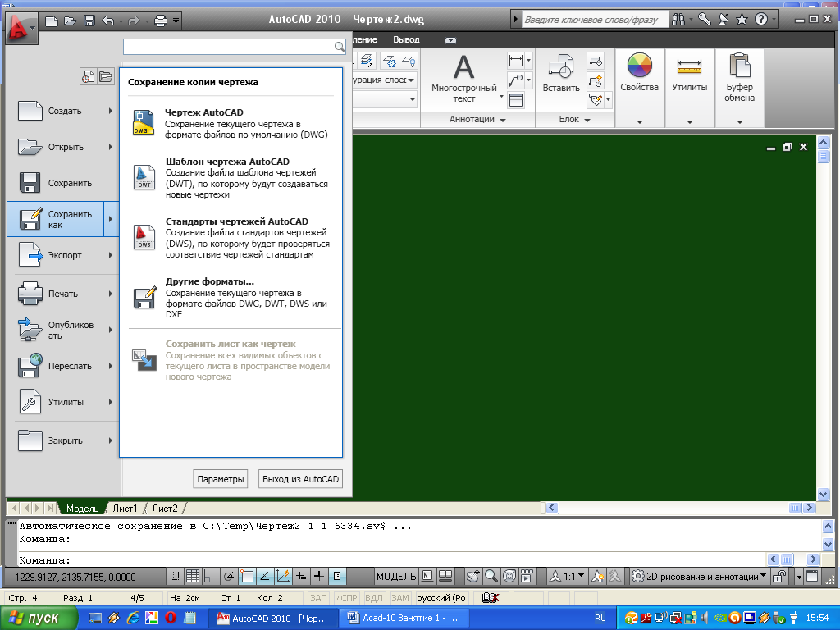
Task: Click the Insert block icon (Вставить)
Action: pos(561,66)
